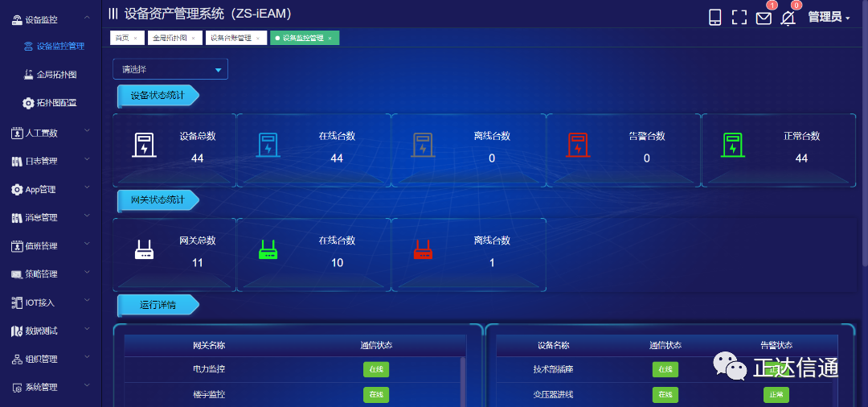Image resolution: width=868 pixels, height=407 pixels.
Task: Close the 首页 tab
Action: 135,39
